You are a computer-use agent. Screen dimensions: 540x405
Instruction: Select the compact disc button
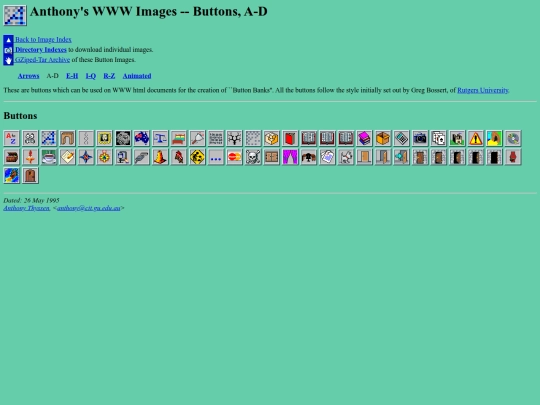click(x=514, y=138)
